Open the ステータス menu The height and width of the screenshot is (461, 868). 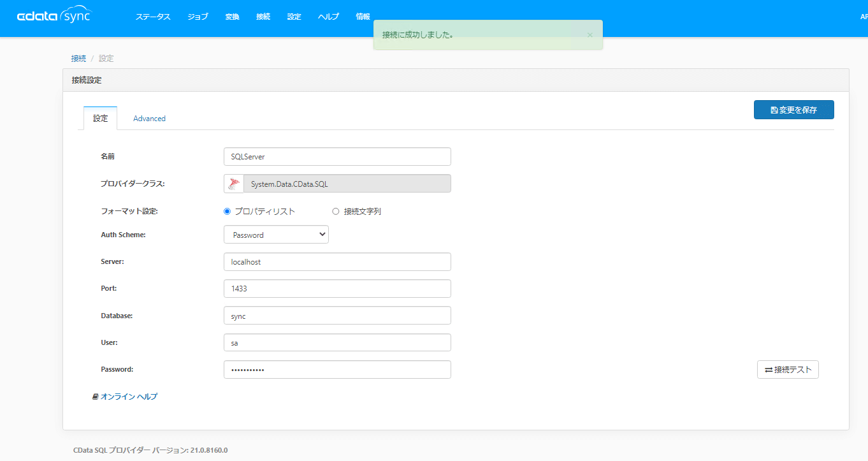(153, 17)
